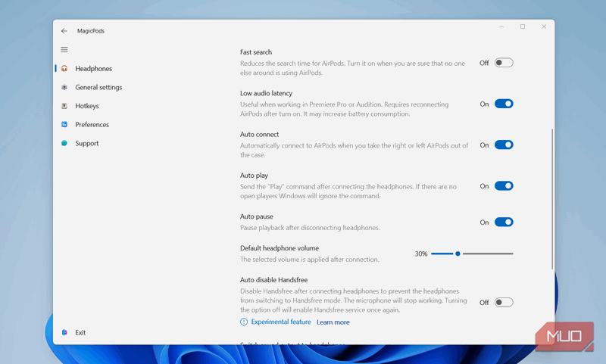Click the Default headphone volume slider handle

pos(458,254)
